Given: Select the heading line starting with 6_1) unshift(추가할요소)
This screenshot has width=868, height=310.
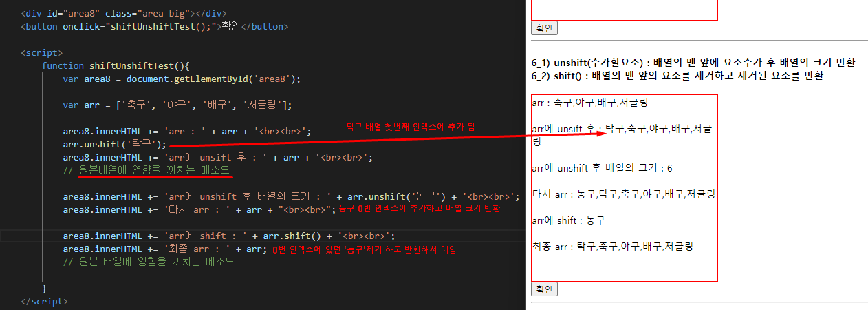Looking at the screenshot, I should (693, 63).
